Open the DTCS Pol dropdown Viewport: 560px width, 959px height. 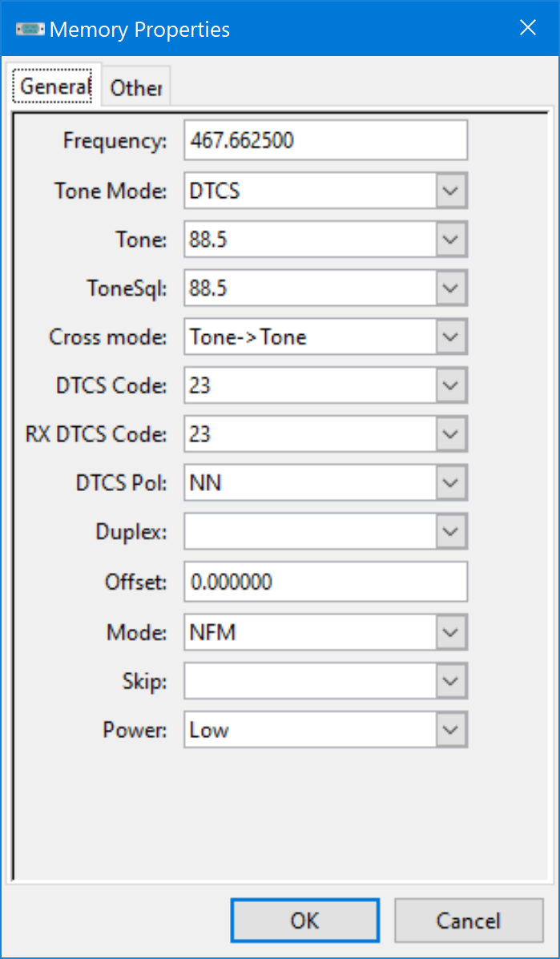point(452,483)
